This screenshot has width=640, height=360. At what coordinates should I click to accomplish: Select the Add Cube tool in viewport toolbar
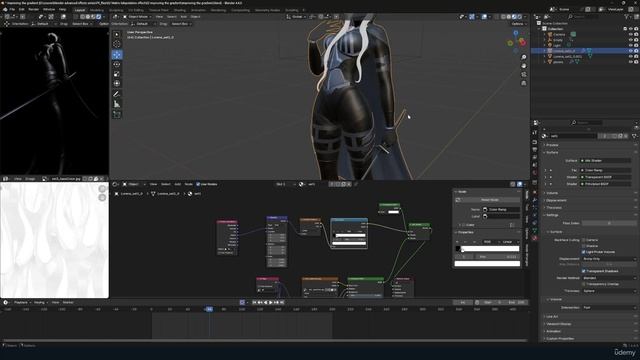tap(117, 115)
